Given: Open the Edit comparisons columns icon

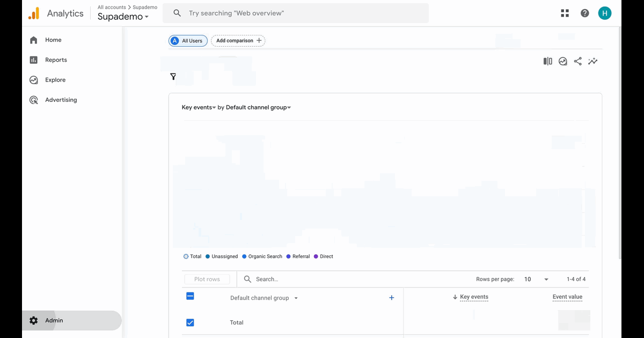Looking at the screenshot, I should point(547,61).
